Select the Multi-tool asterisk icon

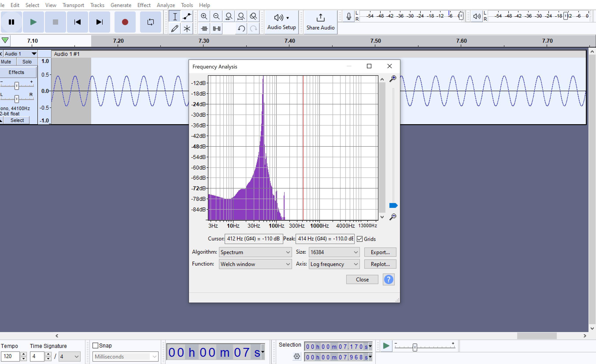pyautogui.click(x=187, y=29)
